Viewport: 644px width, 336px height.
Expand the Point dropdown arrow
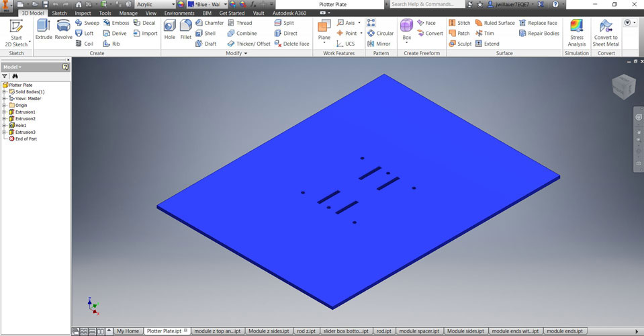361,34
